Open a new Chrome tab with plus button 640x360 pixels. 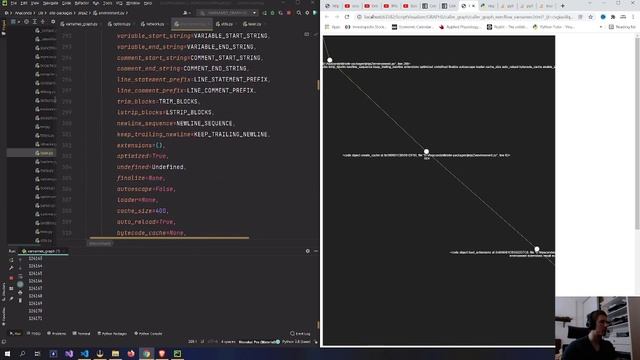[x=562, y=6]
